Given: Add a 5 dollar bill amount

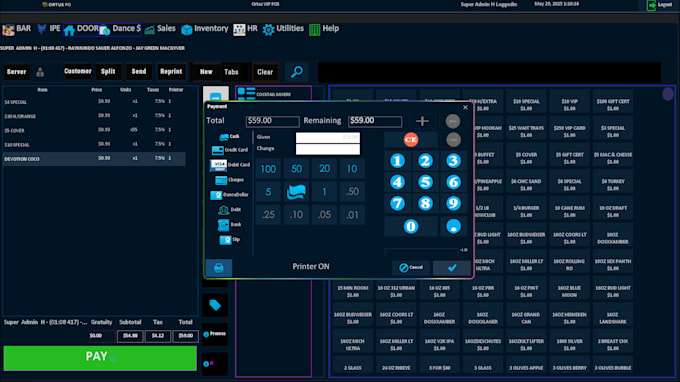Looking at the screenshot, I should pyautogui.click(x=268, y=192).
